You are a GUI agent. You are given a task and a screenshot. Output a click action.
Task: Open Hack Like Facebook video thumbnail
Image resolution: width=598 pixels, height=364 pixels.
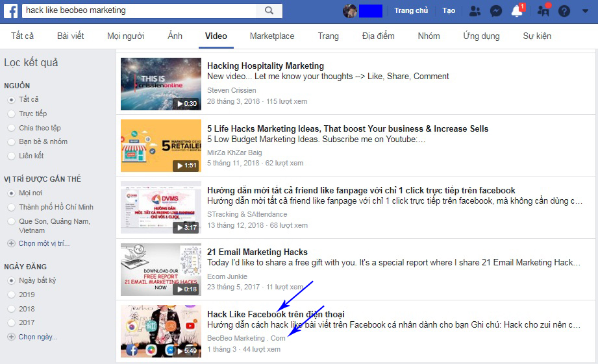tap(161, 331)
